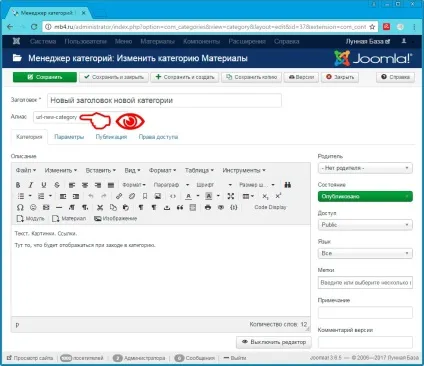Toggle superscript formatting
Image resolution: width=424 pixels, height=366 pixels.
coord(278,196)
